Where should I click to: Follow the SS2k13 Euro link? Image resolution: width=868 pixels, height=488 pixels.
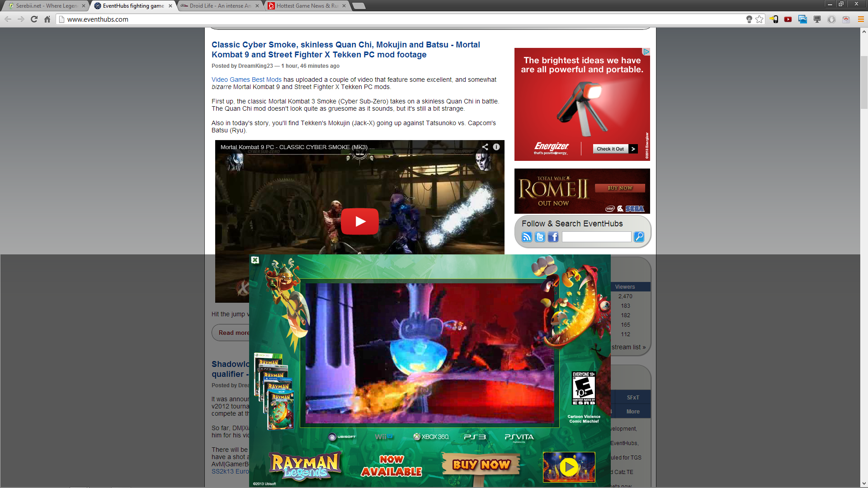230,471
